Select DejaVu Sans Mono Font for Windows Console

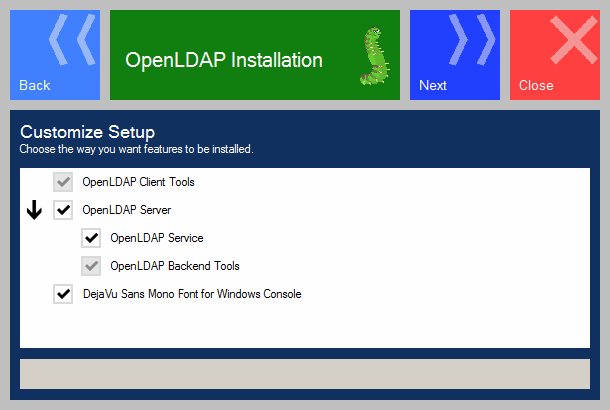(x=192, y=294)
